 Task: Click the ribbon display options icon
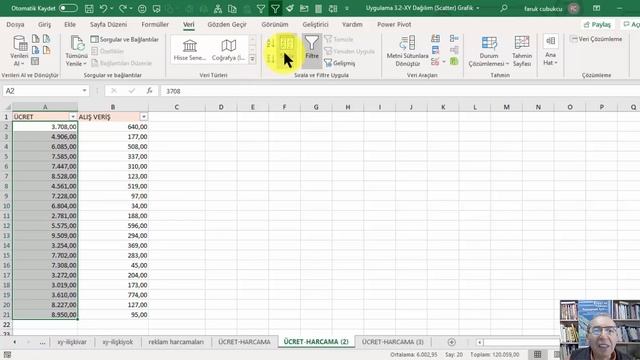coord(596,8)
